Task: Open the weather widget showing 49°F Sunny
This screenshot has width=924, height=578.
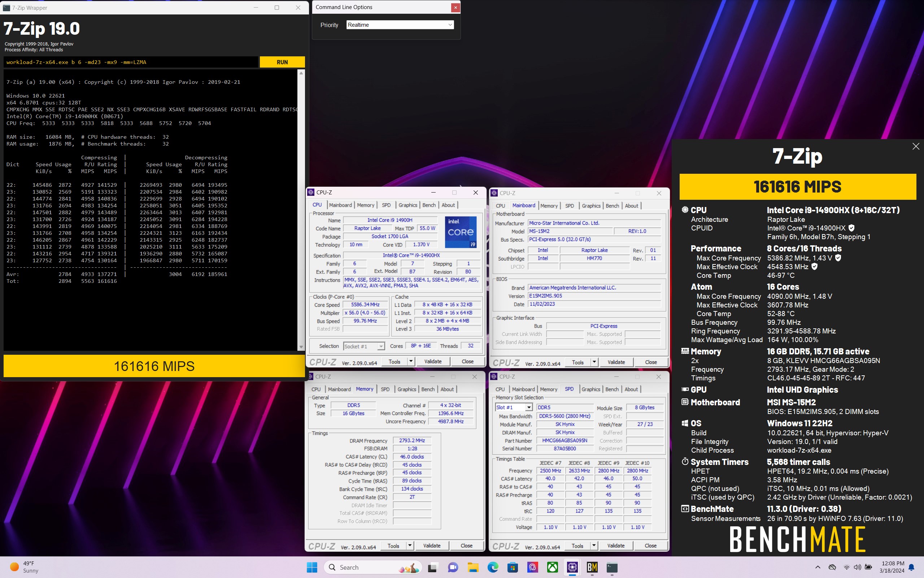Action: click(24, 567)
